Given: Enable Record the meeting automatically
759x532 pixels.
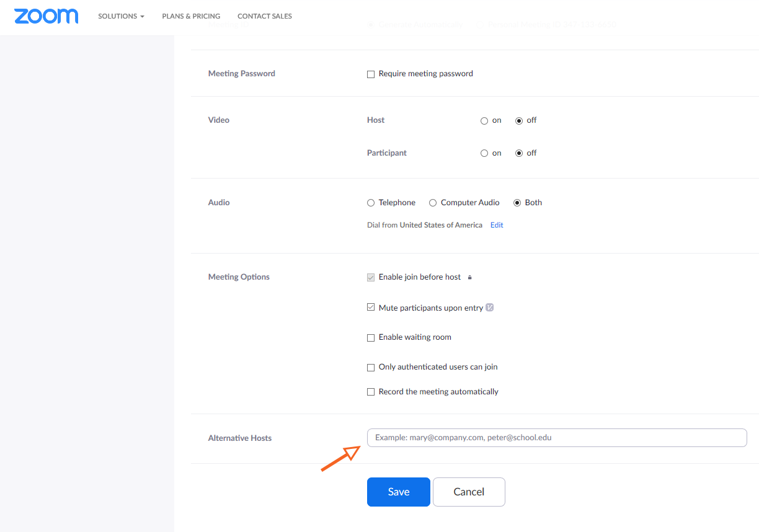Looking at the screenshot, I should (371, 391).
